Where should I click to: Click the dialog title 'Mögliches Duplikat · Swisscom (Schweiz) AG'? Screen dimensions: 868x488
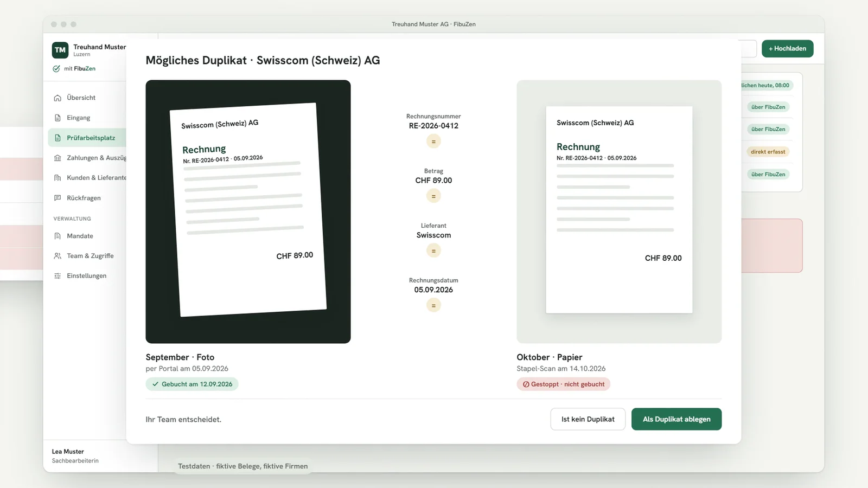point(263,61)
